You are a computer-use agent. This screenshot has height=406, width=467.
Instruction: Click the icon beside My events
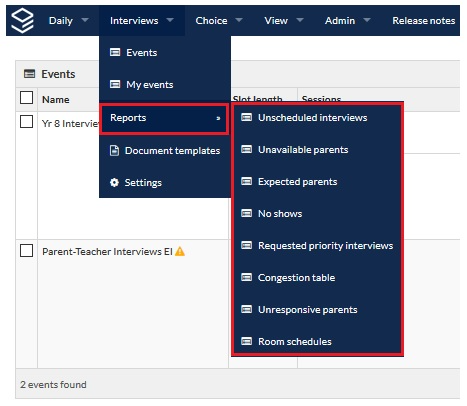coord(115,84)
